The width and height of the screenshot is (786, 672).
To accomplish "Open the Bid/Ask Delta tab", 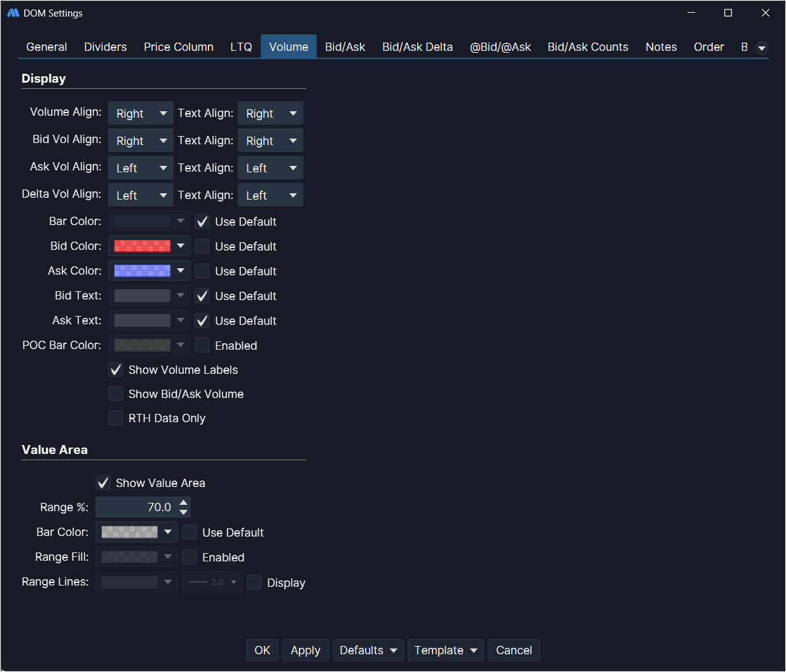I will click(x=417, y=47).
